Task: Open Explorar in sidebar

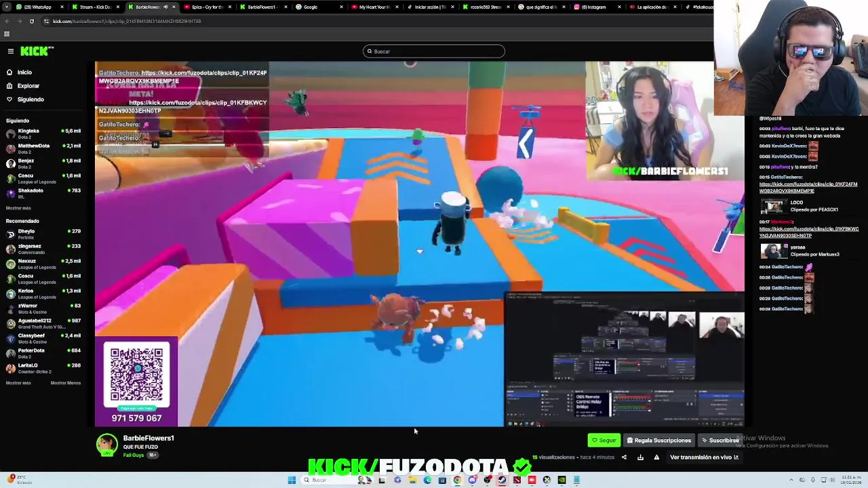Action: (28, 85)
